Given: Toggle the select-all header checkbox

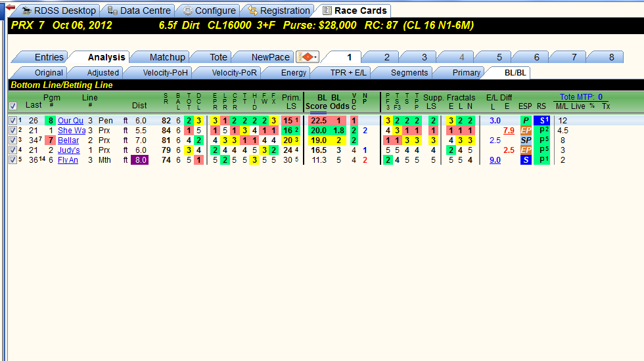Looking at the screenshot, I should coord(12,106).
